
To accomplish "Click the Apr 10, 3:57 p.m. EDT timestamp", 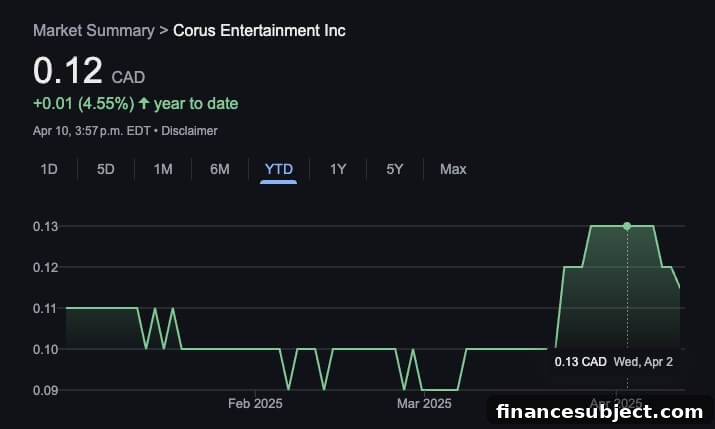I will click(x=91, y=131).
